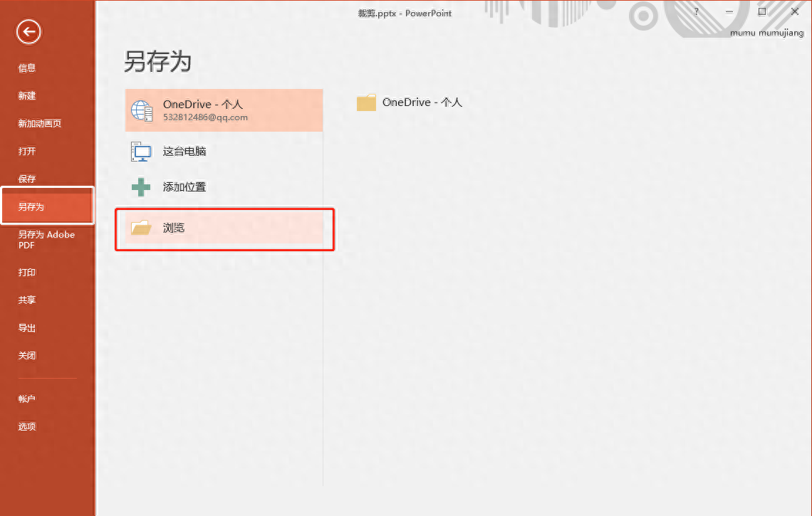Click 保存 in the sidebar
812x516 pixels.
[27, 179]
